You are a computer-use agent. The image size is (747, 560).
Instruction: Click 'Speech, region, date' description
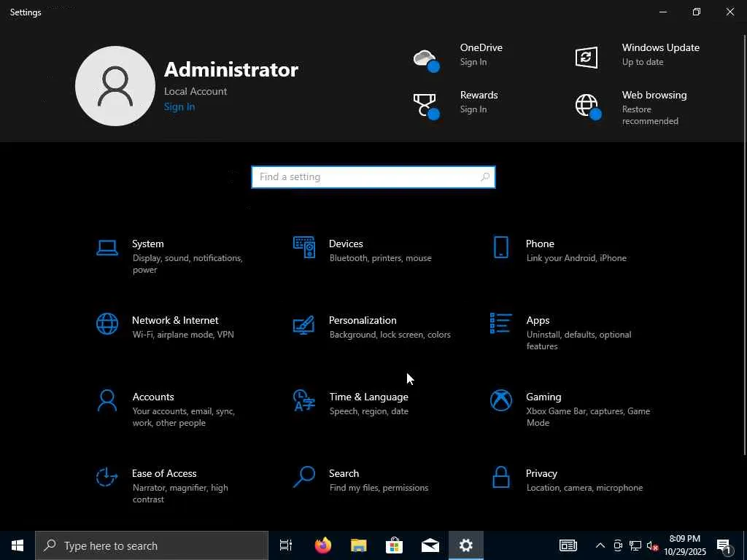[x=368, y=411]
